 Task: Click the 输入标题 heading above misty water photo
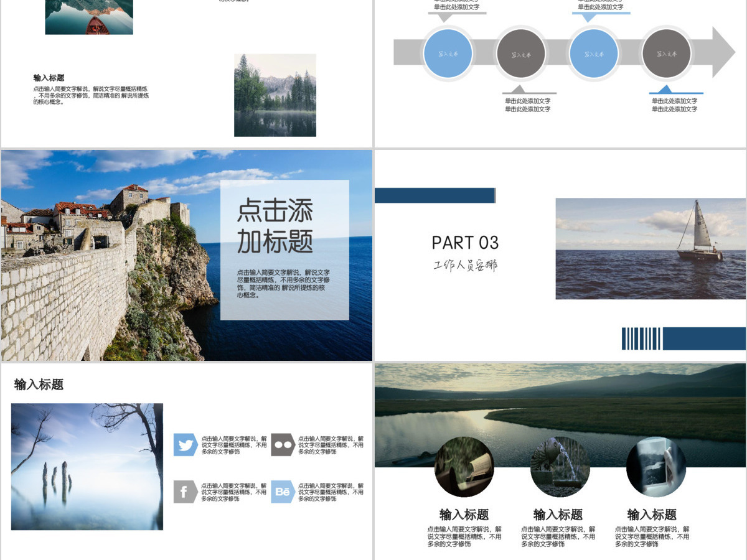click(39, 385)
